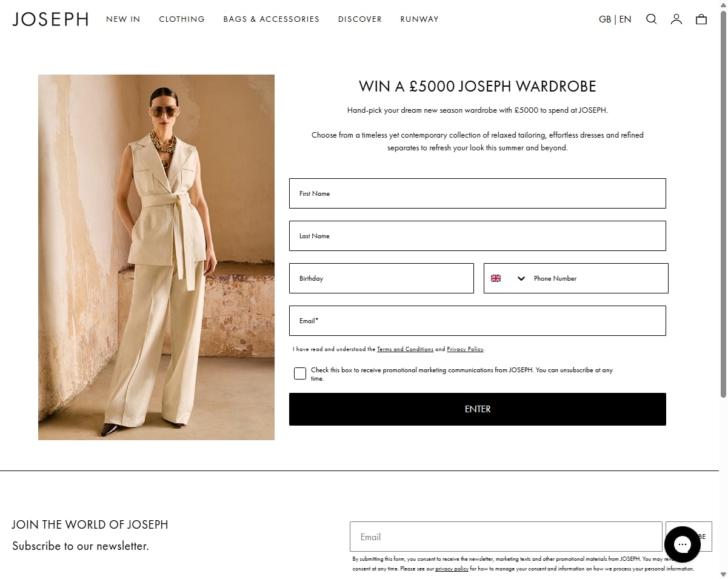Open the BAGS & ACCESSORIES menu
Screen dimensions: 728x579
tap(271, 19)
